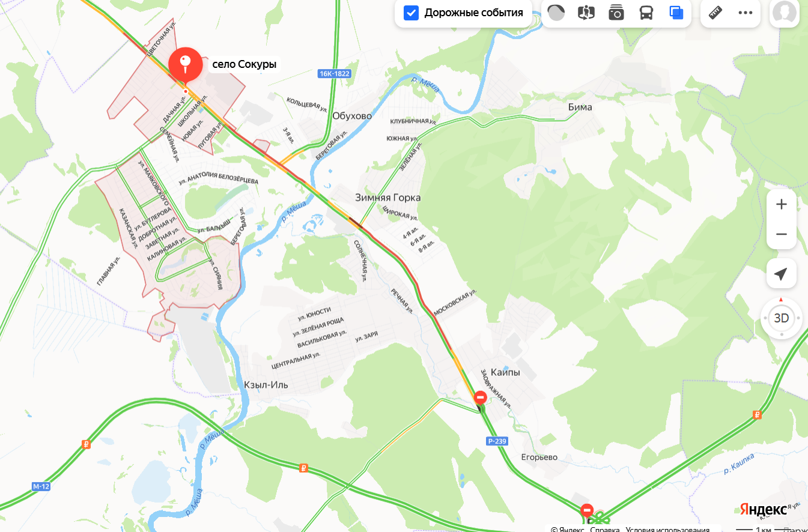
Task: Click the Яндекс logo
Action: click(763, 509)
